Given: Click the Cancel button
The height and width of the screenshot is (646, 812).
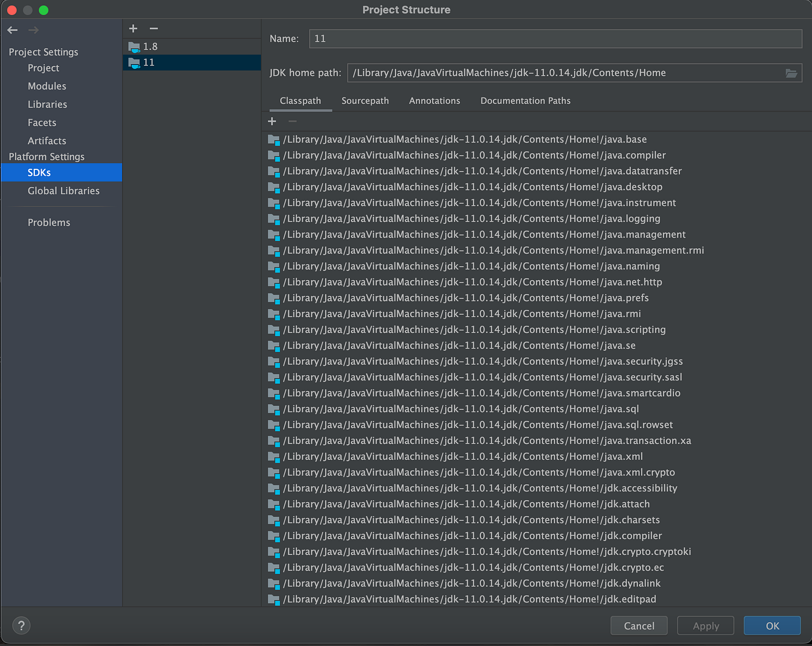Looking at the screenshot, I should click(639, 626).
